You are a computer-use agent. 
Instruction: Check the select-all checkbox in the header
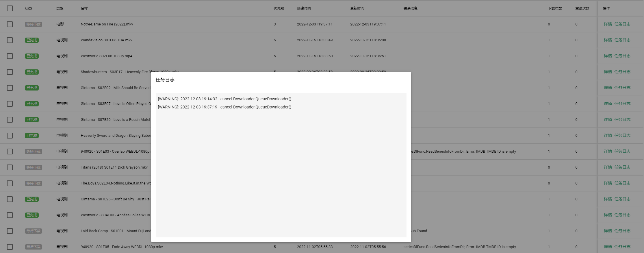pyautogui.click(x=10, y=8)
